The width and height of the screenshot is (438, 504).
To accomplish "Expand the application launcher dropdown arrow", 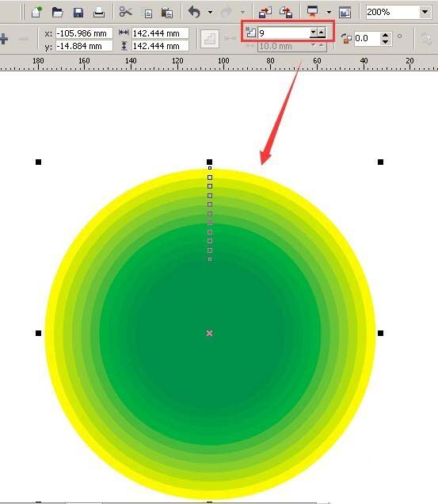I will pos(329,12).
